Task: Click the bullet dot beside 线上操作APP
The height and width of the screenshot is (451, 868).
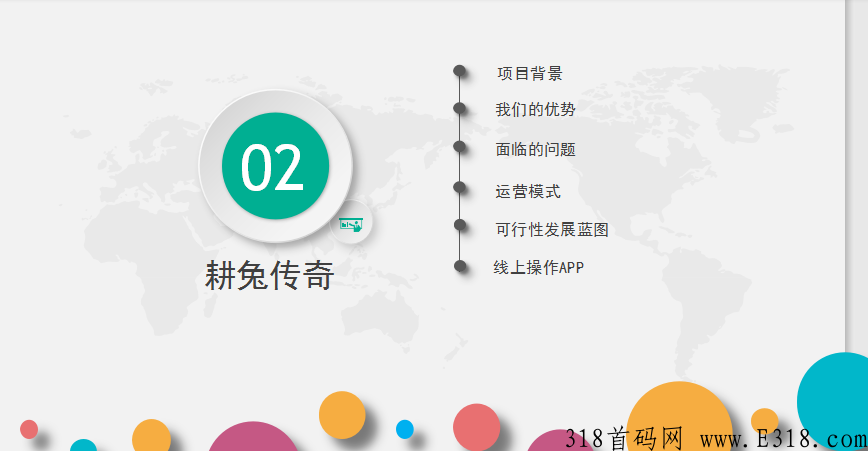Action: (x=459, y=266)
